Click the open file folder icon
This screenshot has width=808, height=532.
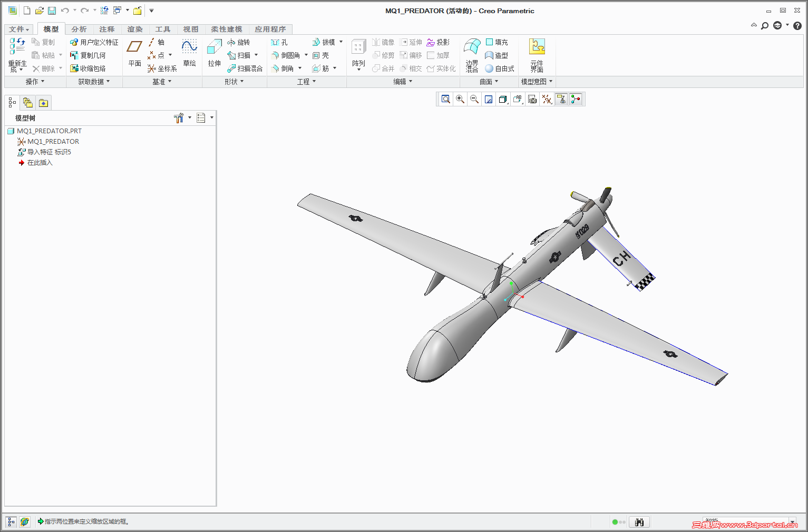pos(39,11)
